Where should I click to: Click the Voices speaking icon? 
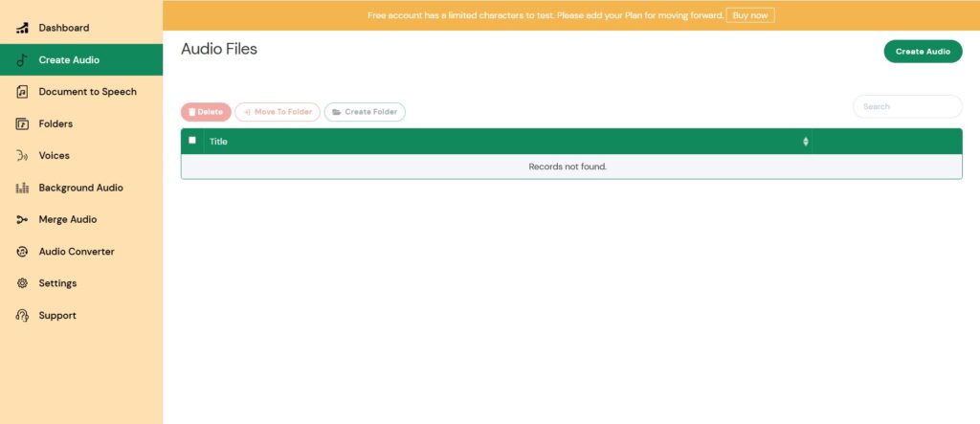[23, 156]
